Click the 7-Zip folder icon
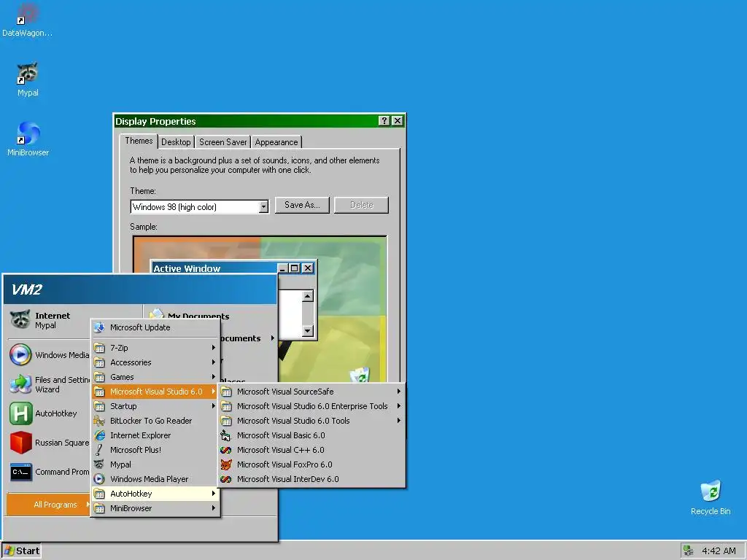This screenshot has width=747, height=560. click(99, 348)
